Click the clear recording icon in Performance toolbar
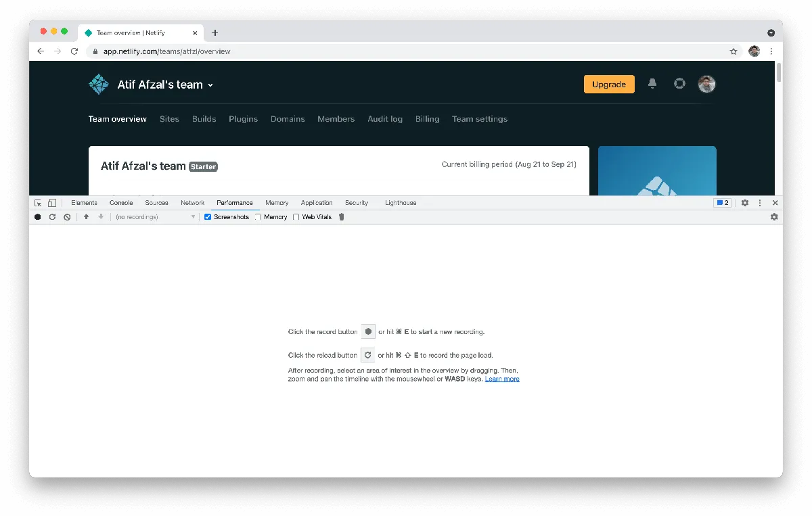Image resolution: width=812 pixels, height=516 pixels. (x=67, y=217)
